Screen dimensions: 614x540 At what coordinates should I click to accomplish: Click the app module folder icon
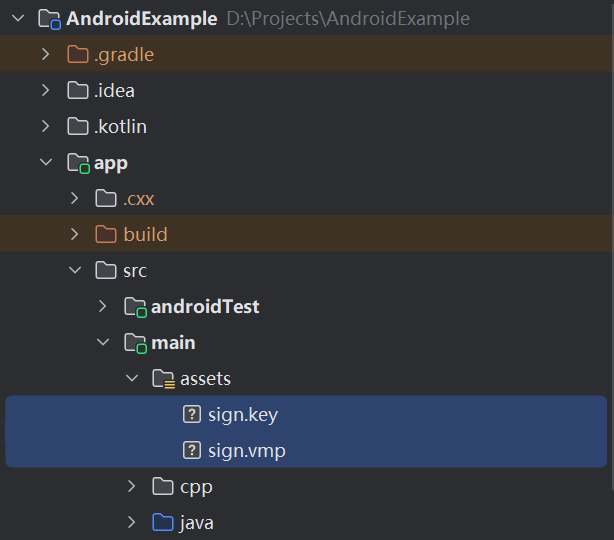pos(78,163)
